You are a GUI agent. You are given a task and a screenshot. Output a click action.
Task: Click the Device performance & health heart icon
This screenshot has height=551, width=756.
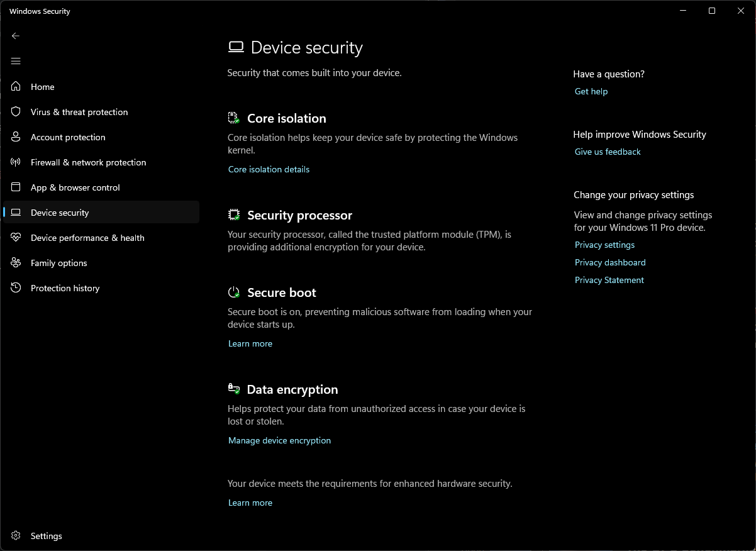pyautogui.click(x=16, y=238)
